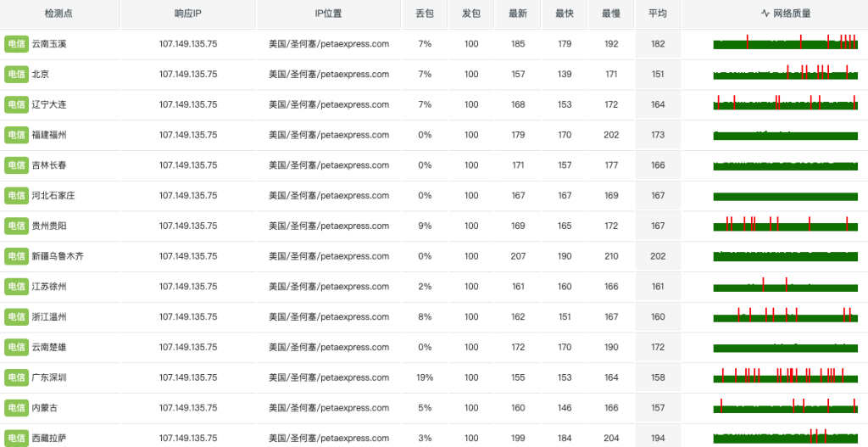Open the 福建福州 checkpoint name

[49, 135]
